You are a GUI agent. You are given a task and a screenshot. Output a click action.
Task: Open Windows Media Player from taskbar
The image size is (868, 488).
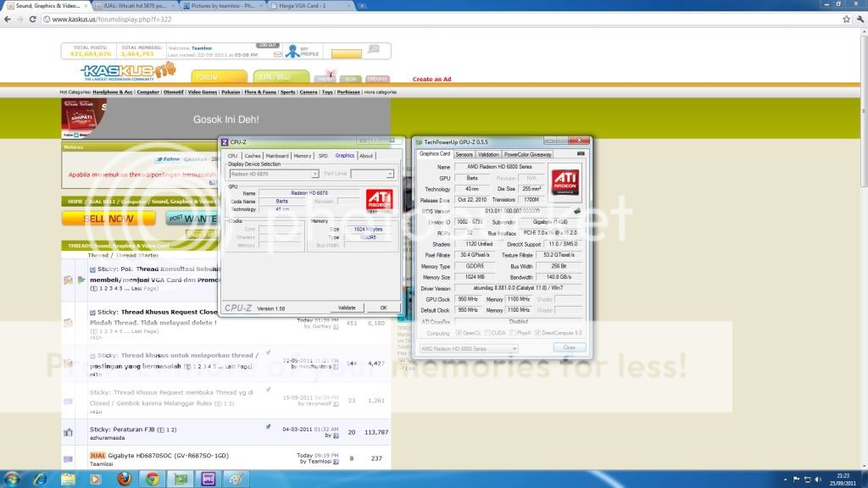point(96,479)
